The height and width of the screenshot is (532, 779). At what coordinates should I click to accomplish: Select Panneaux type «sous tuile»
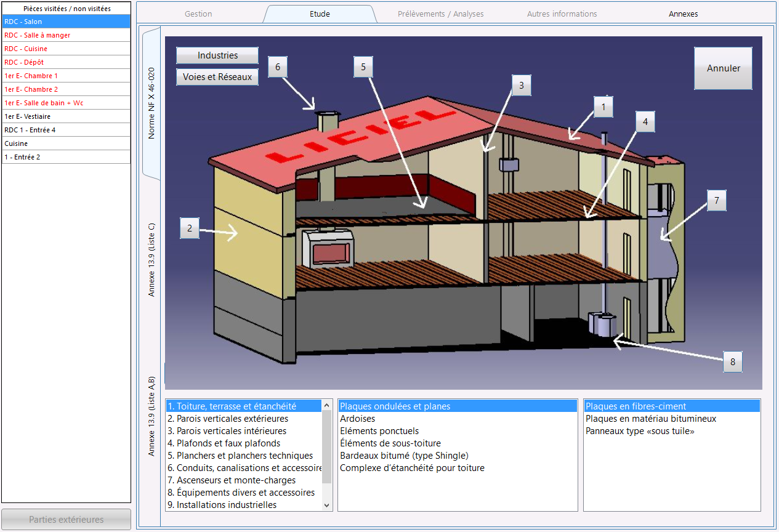click(x=672, y=431)
